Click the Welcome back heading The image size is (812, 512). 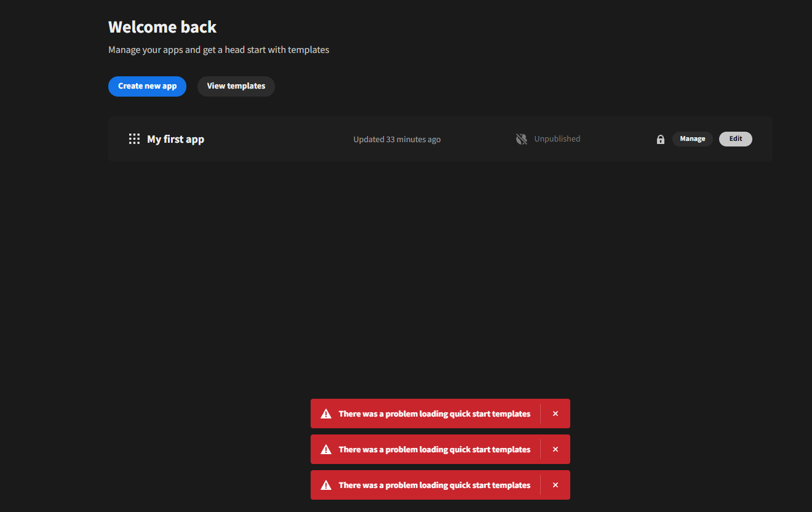[162, 27]
